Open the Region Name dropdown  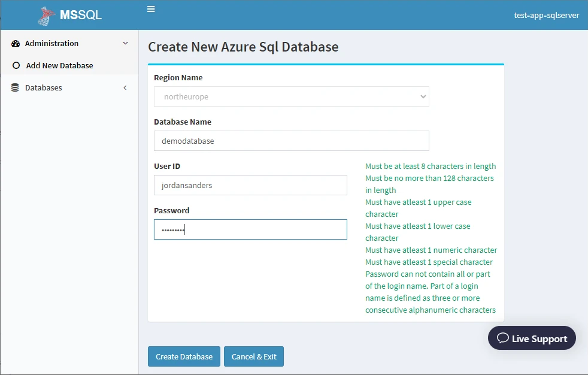click(292, 97)
